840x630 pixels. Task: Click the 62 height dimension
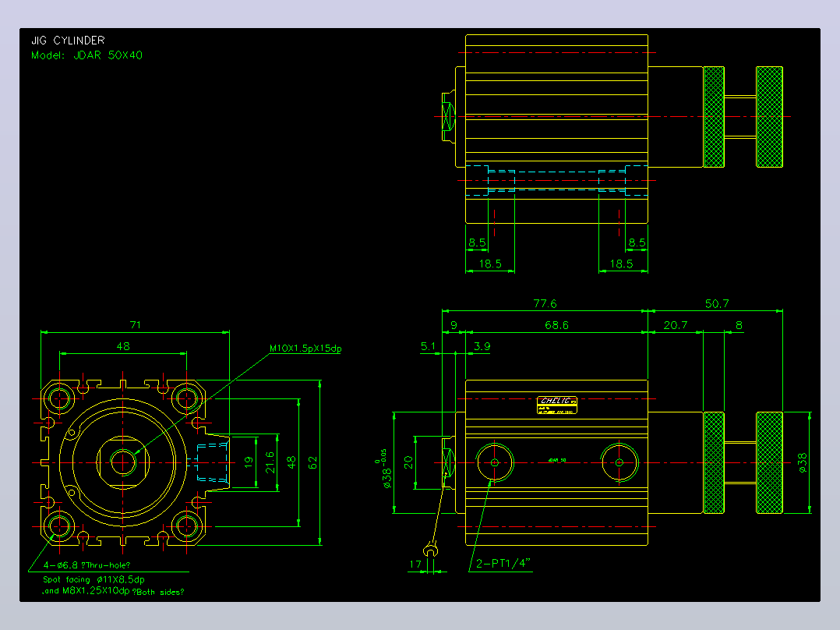tap(313, 462)
